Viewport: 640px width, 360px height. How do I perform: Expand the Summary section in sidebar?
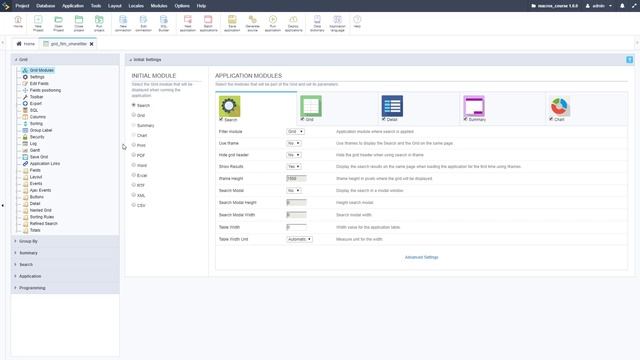point(65,253)
